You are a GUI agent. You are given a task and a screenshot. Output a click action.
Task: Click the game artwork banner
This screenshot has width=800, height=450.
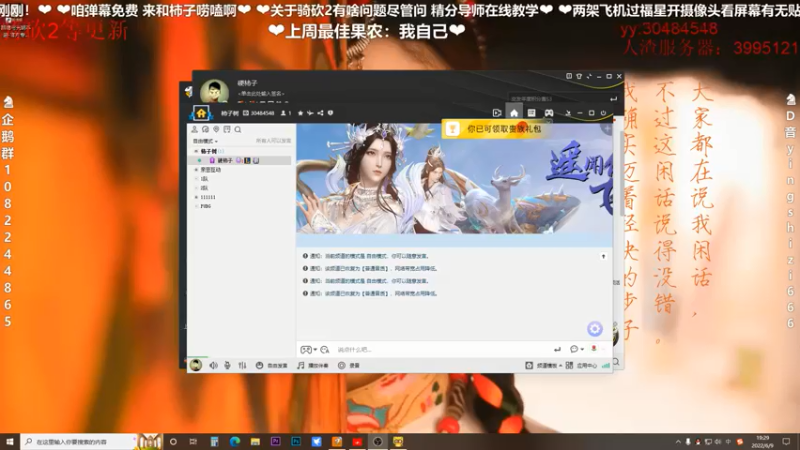coord(454,179)
